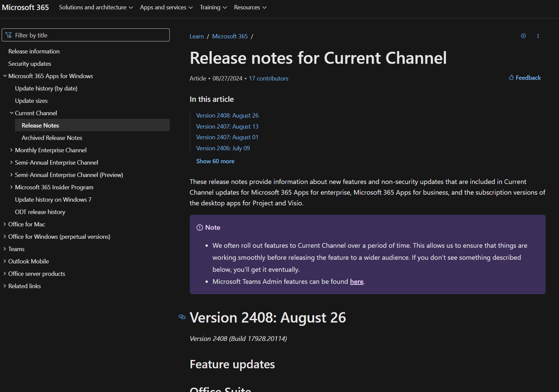
Task: Focus the Filter by title input field
Action: (x=86, y=35)
